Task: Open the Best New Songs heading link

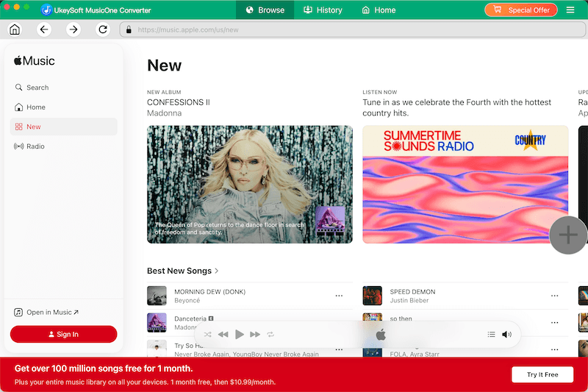Action: (x=179, y=271)
